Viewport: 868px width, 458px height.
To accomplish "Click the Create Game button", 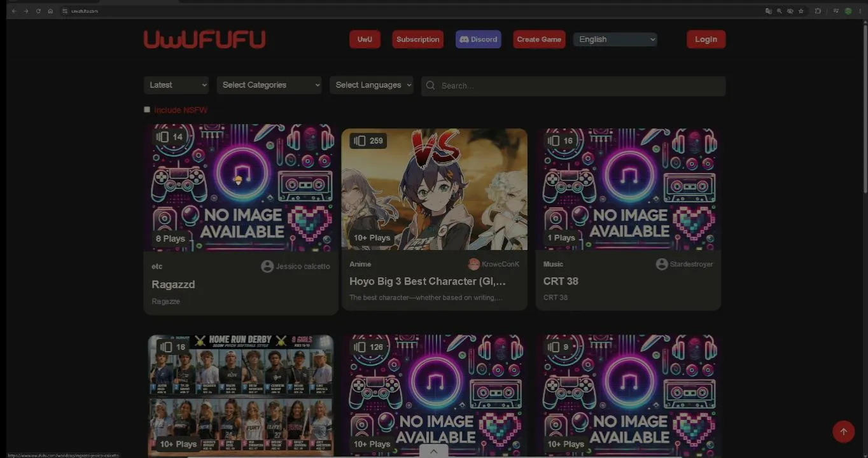I will pyautogui.click(x=539, y=39).
